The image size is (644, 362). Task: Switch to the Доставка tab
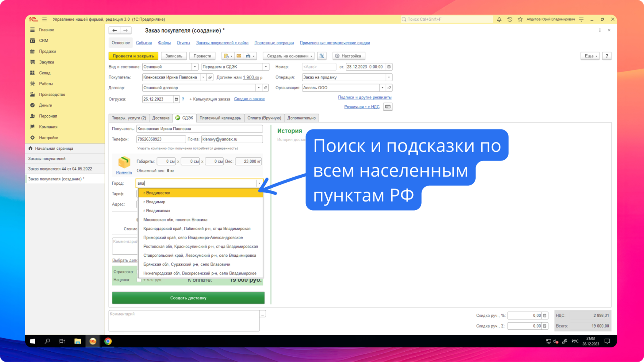[161, 118]
